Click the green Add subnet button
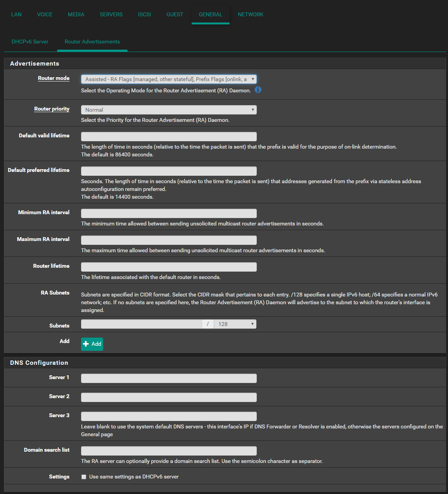The height and width of the screenshot is (494, 448). click(x=92, y=344)
